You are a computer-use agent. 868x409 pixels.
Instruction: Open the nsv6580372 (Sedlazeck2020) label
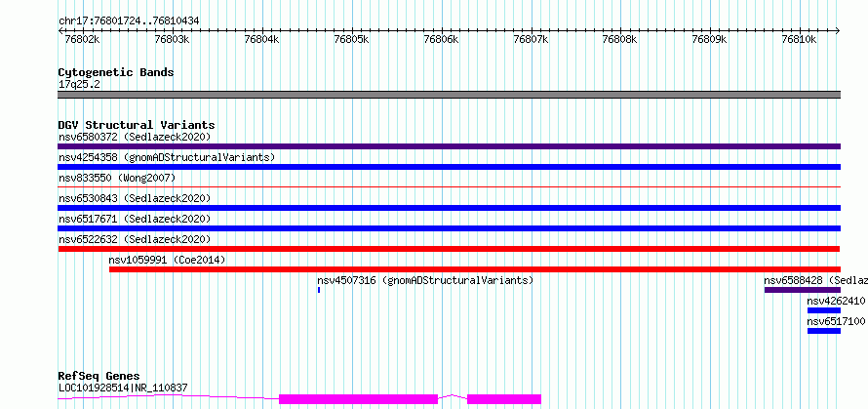135,137
